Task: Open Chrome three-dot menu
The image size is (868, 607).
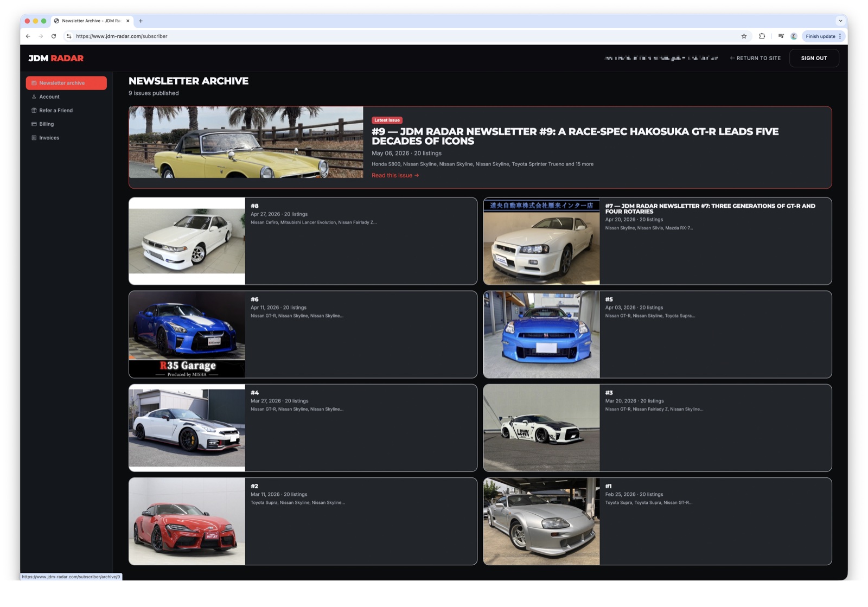Action: pos(840,36)
